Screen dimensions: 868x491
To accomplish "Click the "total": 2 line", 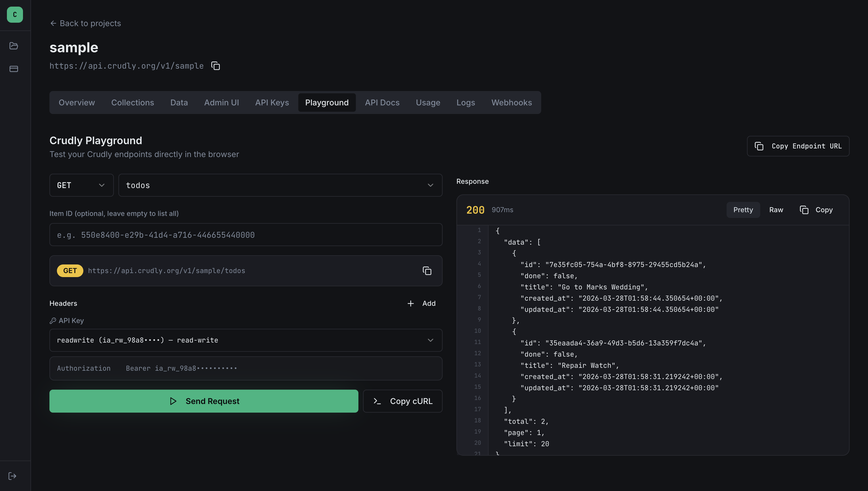I will [526, 421].
